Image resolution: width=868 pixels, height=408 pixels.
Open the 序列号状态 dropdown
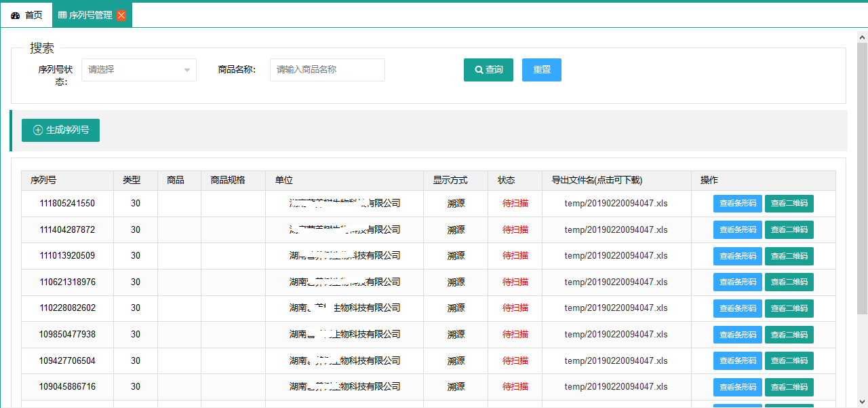point(138,70)
